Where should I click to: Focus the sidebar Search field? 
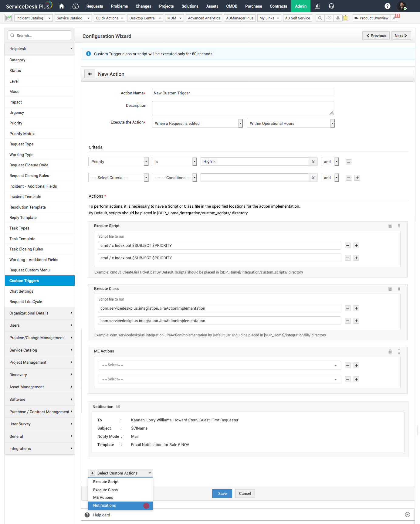click(39, 35)
